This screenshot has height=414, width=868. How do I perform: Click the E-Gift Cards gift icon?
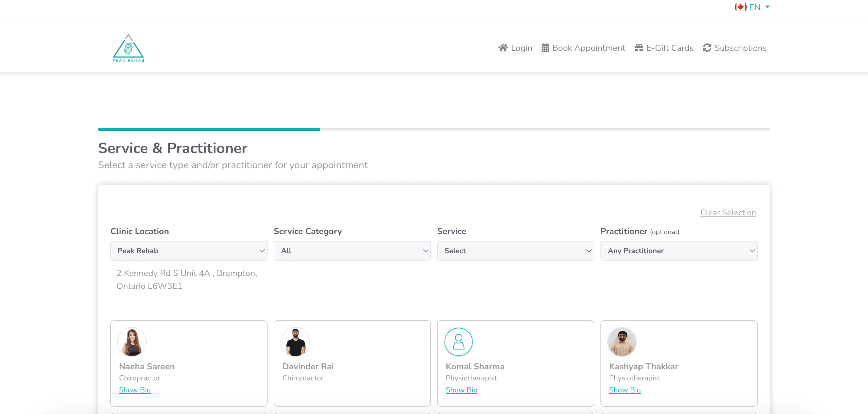pos(639,48)
